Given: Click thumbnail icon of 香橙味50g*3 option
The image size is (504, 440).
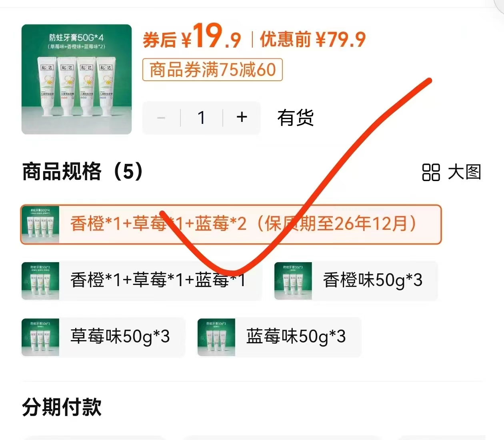Looking at the screenshot, I should click(x=293, y=281).
